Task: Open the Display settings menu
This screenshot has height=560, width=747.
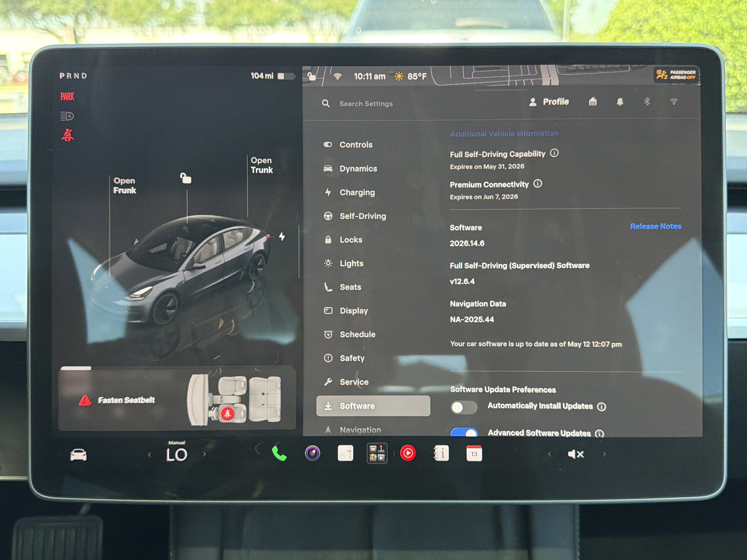Action: pos(373,311)
